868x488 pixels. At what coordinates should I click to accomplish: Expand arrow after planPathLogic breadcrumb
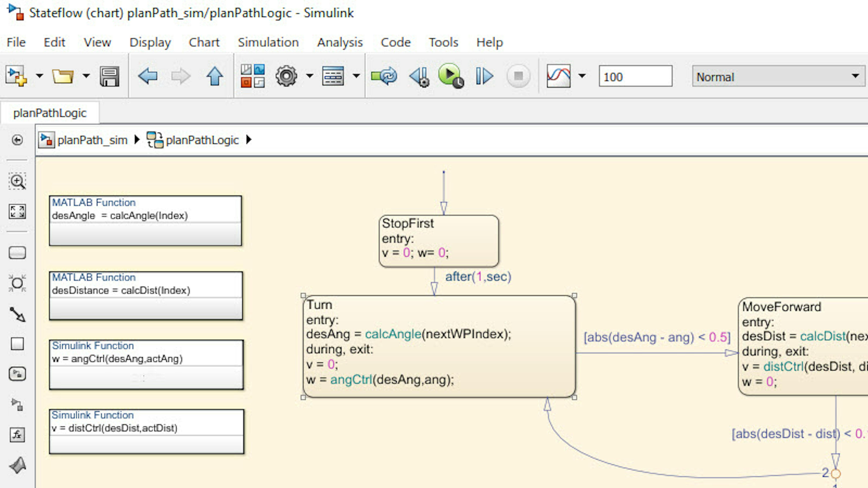click(249, 139)
